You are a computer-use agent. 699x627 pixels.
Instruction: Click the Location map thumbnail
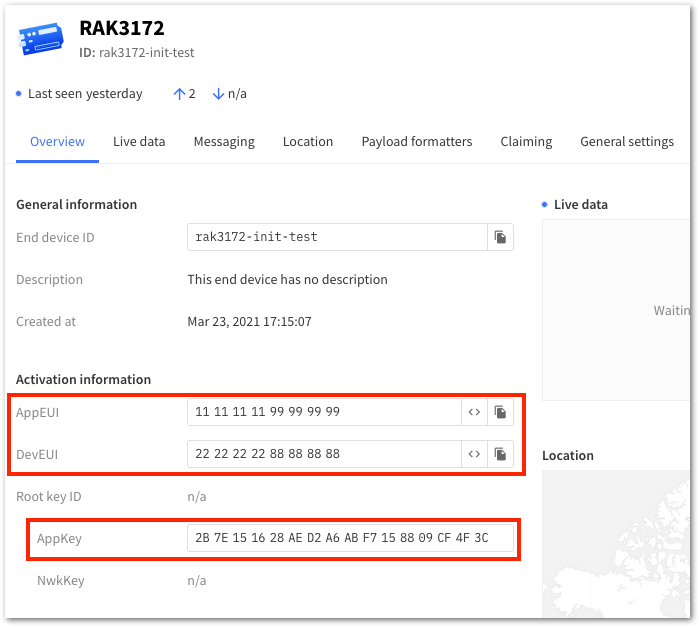616,544
